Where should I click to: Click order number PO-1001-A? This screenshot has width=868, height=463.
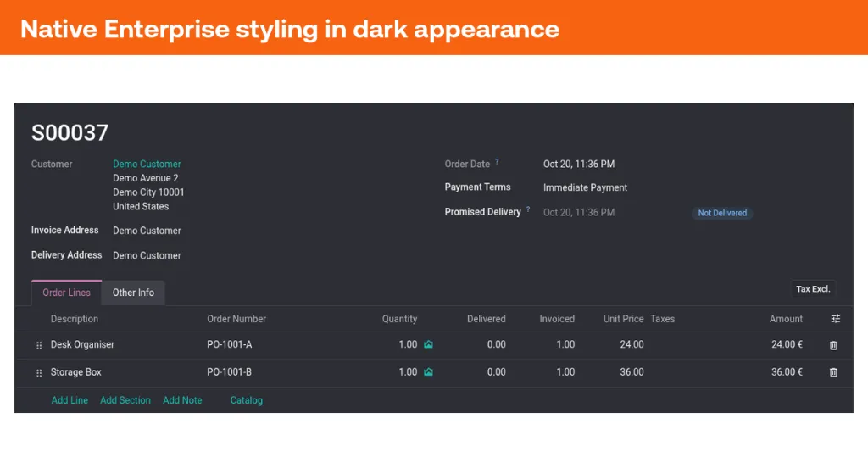229,344
